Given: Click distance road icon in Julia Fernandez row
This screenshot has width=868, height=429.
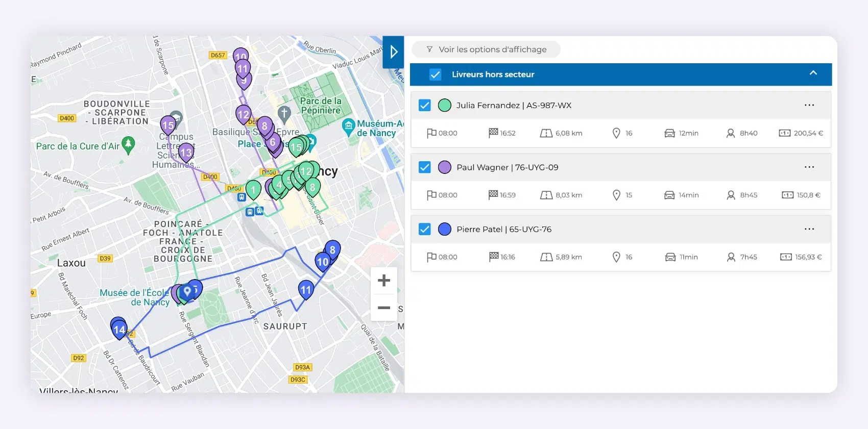Looking at the screenshot, I should [546, 133].
